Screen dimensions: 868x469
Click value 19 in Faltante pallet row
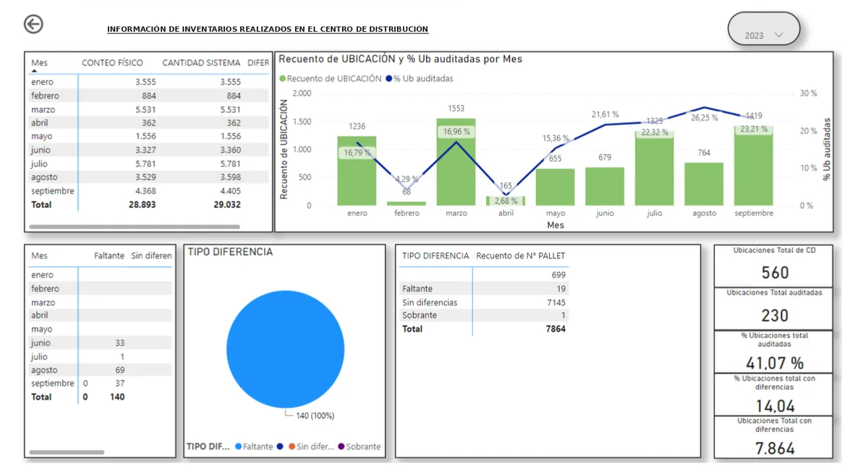[x=561, y=288]
